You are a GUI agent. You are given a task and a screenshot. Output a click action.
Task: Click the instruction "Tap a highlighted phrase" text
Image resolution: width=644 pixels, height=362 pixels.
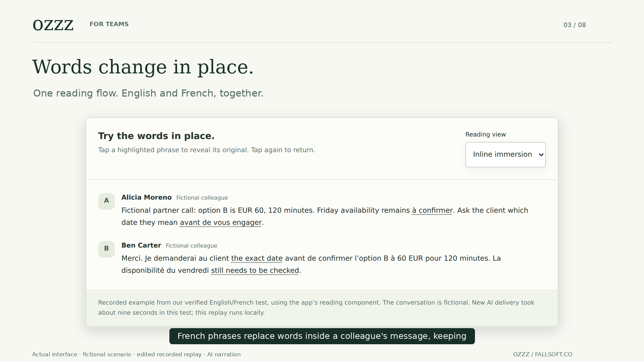[x=207, y=150]
